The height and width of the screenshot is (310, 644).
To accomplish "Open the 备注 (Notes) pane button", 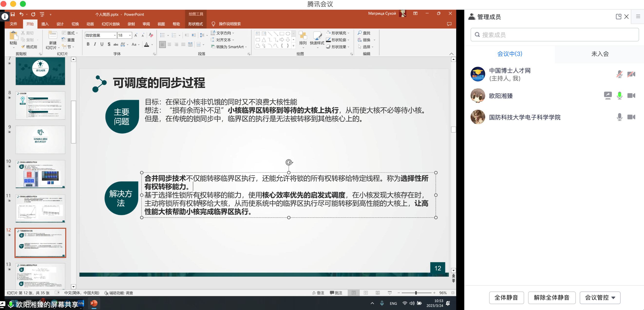I will (x=318, y=293).
